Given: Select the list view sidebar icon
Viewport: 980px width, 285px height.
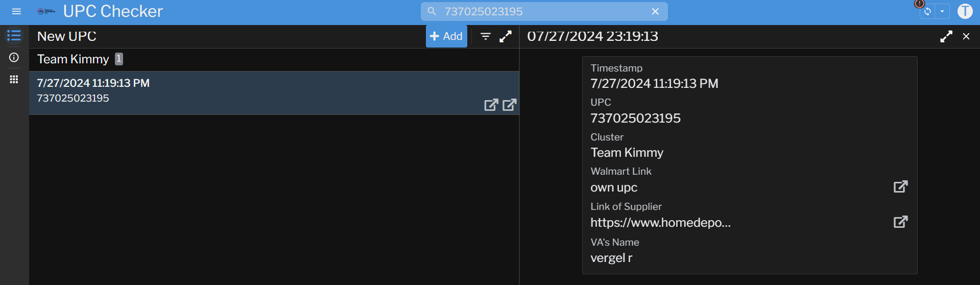Looking at the screenshot, I should tap(14, 36).
